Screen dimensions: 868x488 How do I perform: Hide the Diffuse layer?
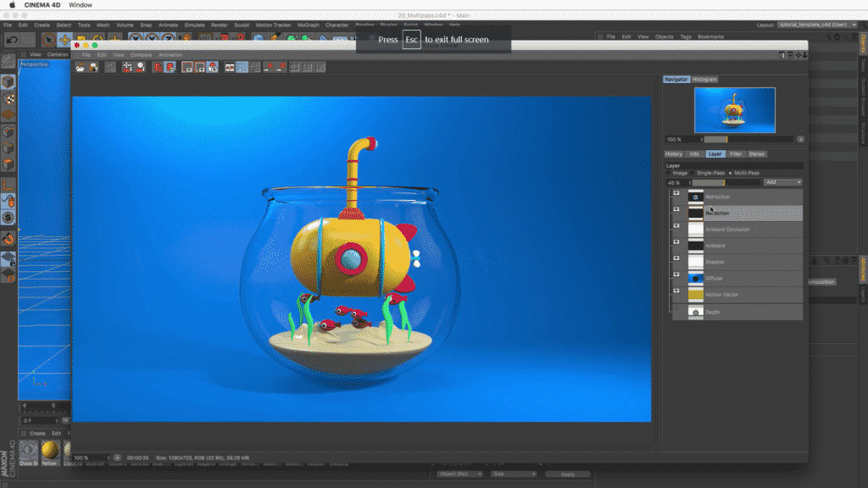coord(676,274)
